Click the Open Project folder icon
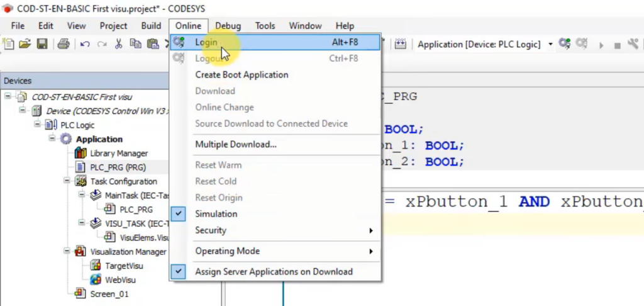Viewport: 644px width, 306px height. coord(25,44)
